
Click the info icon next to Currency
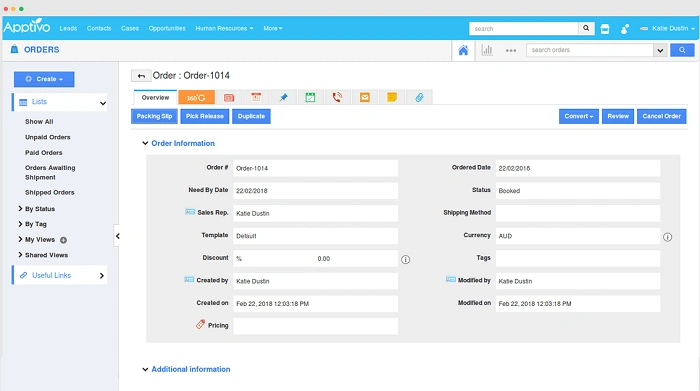667,237
